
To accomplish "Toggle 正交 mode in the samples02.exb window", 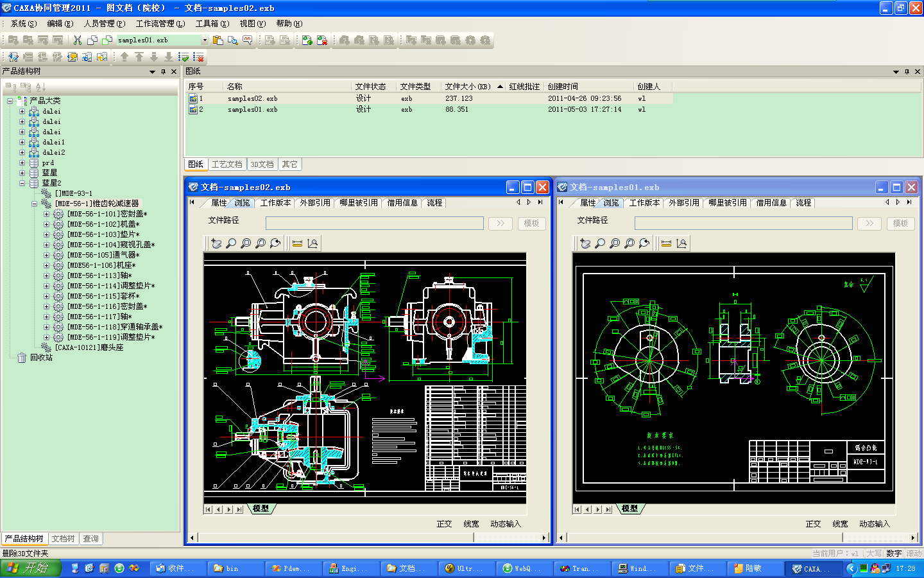I will pyautogui.click(x=444, y=524).
